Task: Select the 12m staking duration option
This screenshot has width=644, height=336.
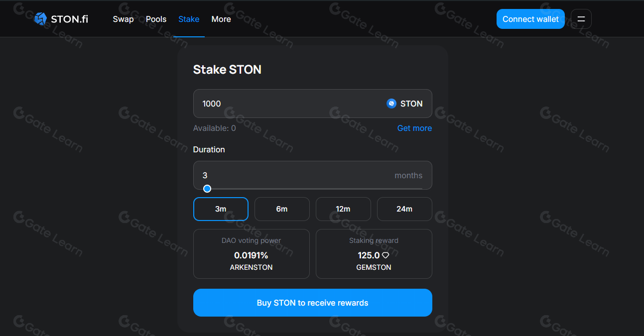Action: tap(343, 209)
